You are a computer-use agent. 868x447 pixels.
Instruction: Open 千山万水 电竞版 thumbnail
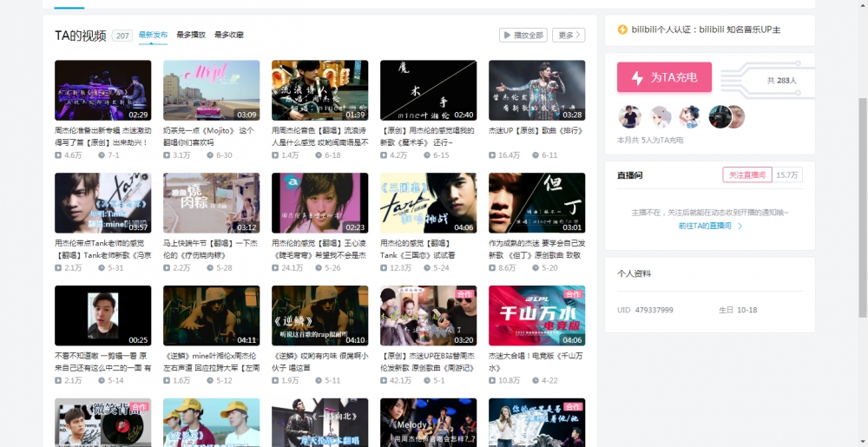537,316
